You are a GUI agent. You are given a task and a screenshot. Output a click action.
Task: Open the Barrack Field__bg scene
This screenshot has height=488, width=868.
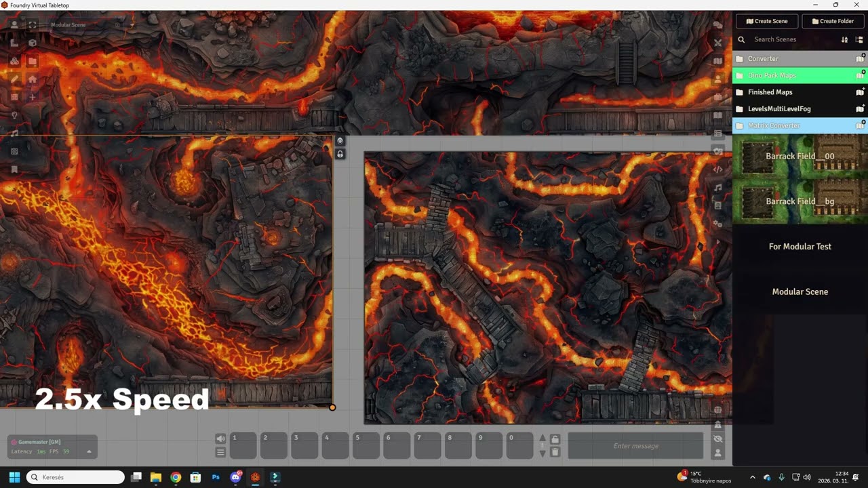click(800, 201)
